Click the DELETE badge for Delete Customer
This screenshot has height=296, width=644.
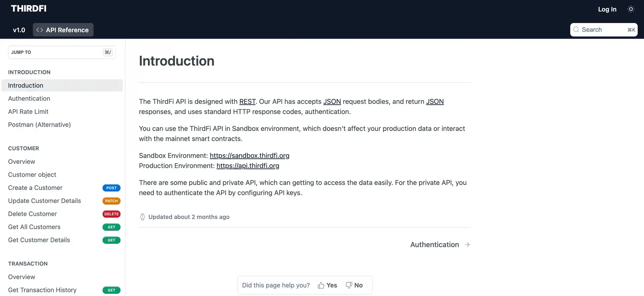click(x=111, y=214)
